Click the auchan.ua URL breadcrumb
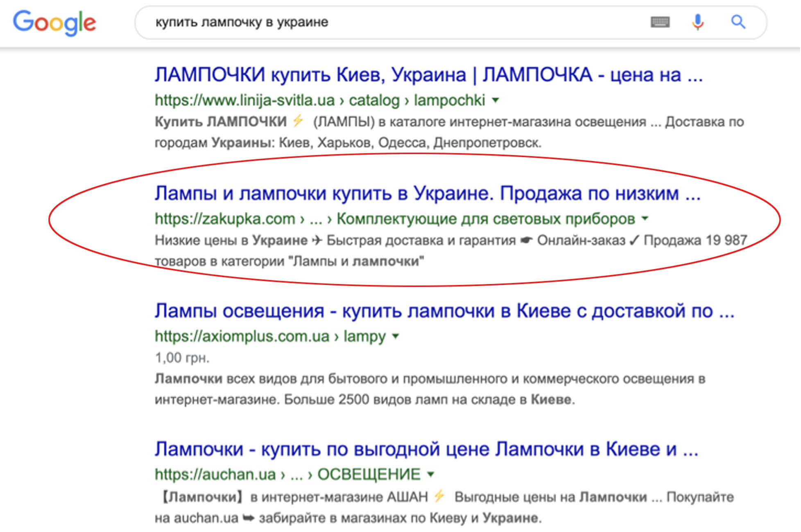 pyautogui.click(x=287, y=474)
